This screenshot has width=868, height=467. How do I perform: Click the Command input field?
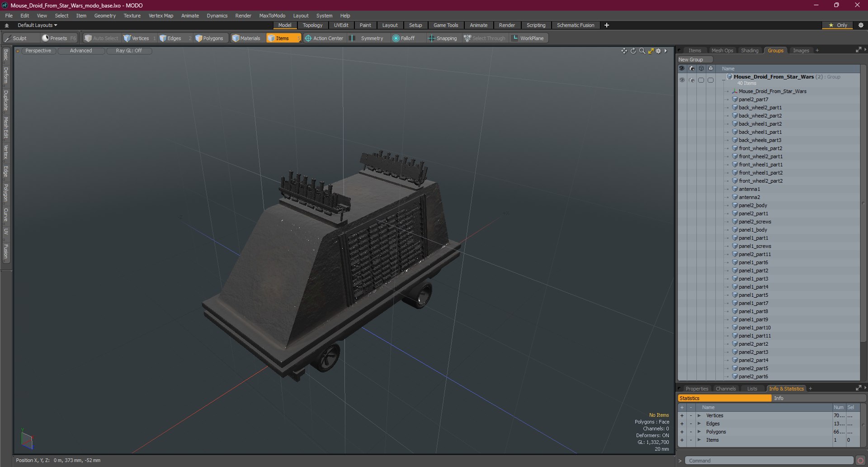click(769, 461)
